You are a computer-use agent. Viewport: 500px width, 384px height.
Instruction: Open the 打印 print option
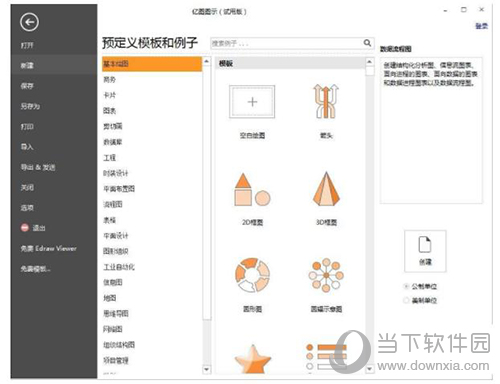[27, 127]
